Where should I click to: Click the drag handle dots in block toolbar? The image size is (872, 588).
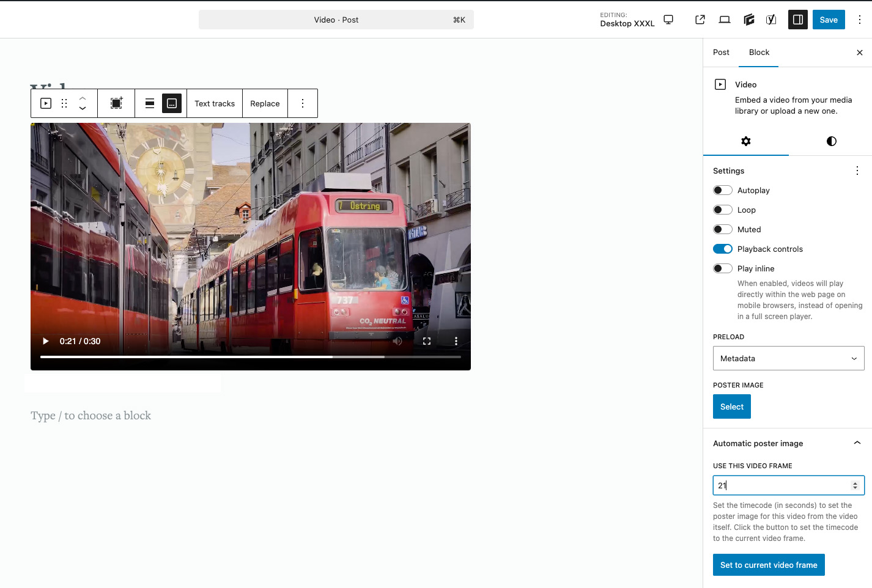click(64, 103)
